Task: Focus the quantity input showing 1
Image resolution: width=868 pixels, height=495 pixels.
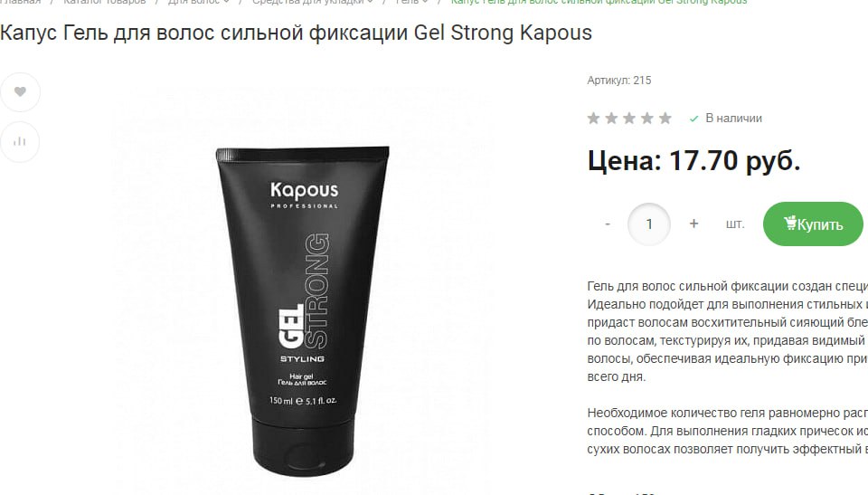Action: [649, 224]
